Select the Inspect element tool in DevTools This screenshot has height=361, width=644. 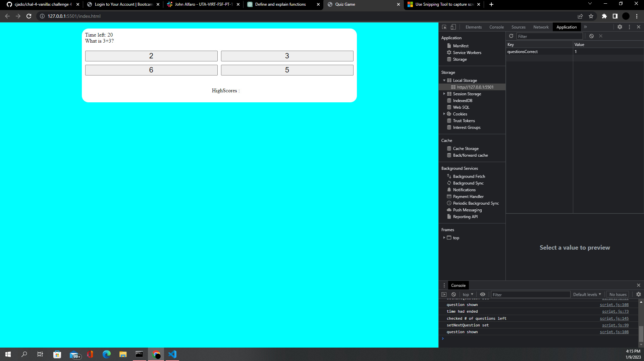click(x=444, y=27)
